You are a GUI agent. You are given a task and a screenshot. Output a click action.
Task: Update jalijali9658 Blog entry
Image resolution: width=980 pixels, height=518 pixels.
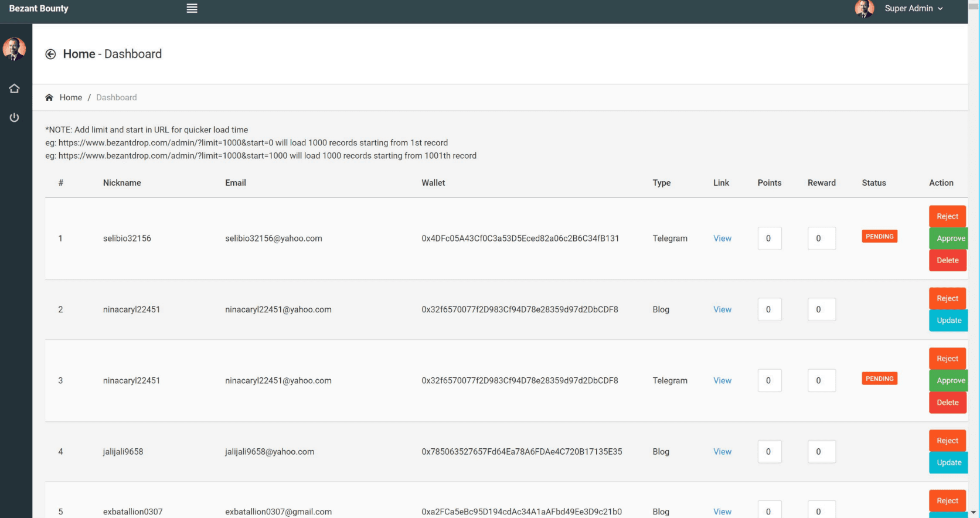click(949, 462)
